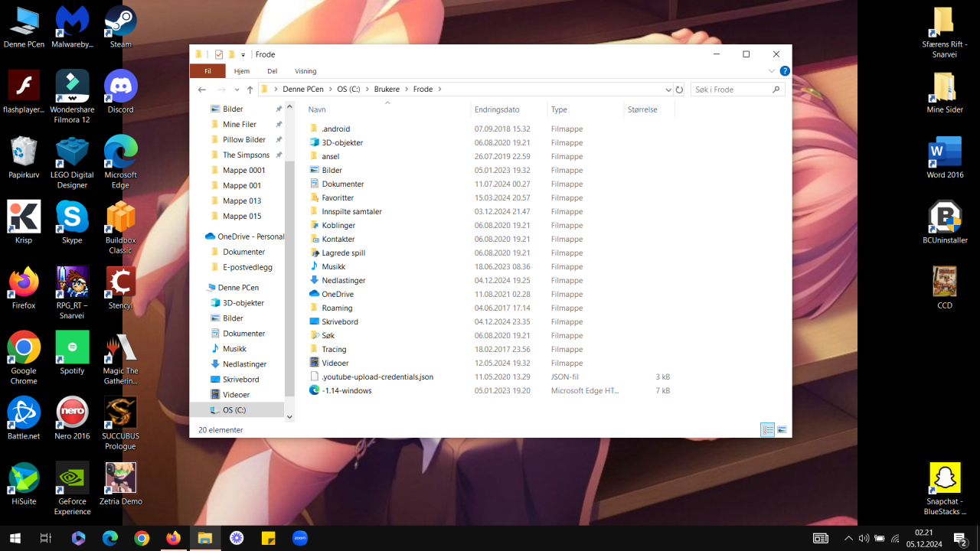980x551 pixels.
Task: Collapse Denne PCen in the sidebar
Action: [x=203, y=287]
